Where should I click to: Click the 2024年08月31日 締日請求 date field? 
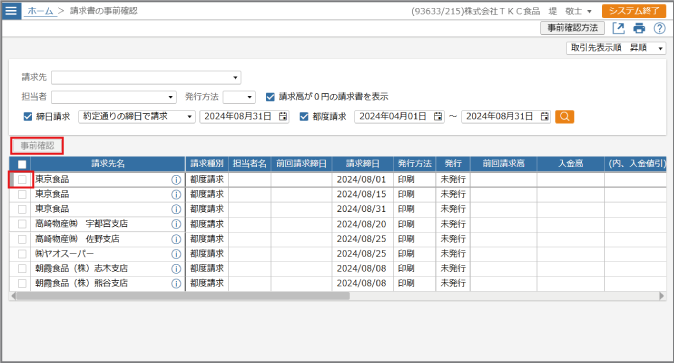[x=244, y=117]
